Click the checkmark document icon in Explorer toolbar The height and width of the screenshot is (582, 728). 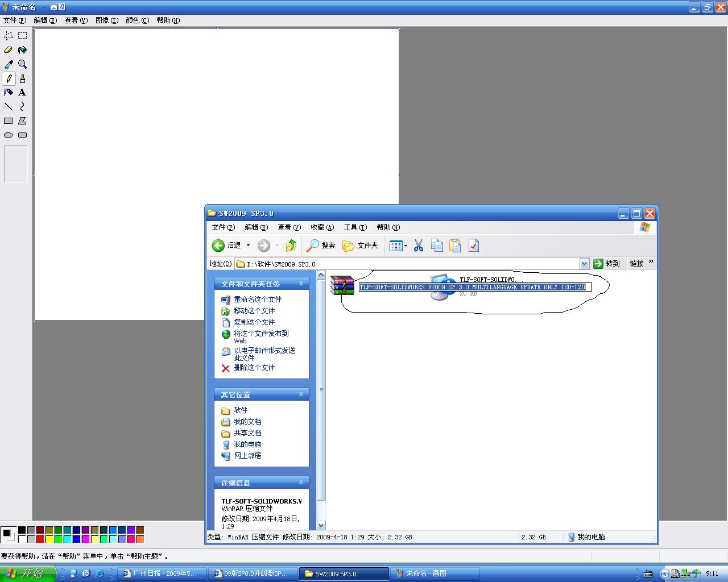pos(474,246)
